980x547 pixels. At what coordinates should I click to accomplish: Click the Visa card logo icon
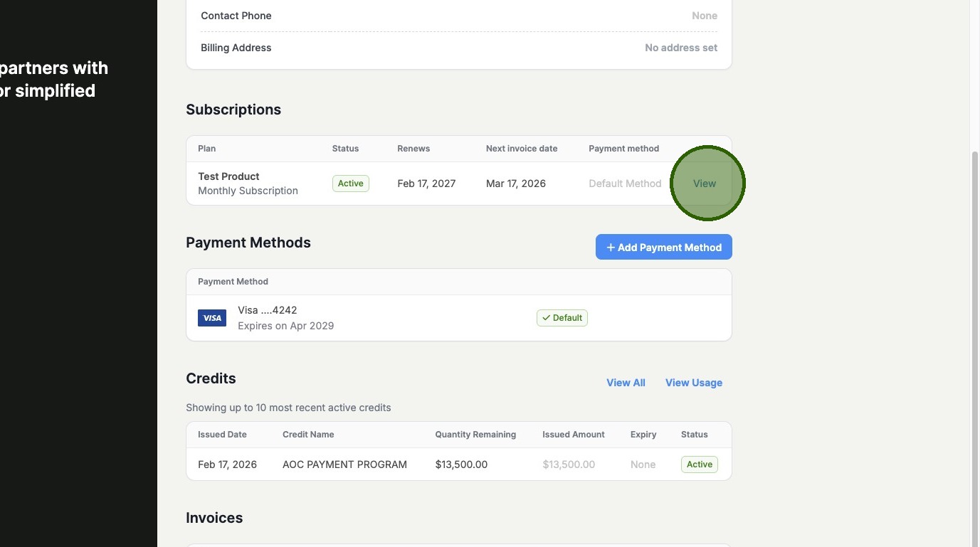tap(212, 318)
